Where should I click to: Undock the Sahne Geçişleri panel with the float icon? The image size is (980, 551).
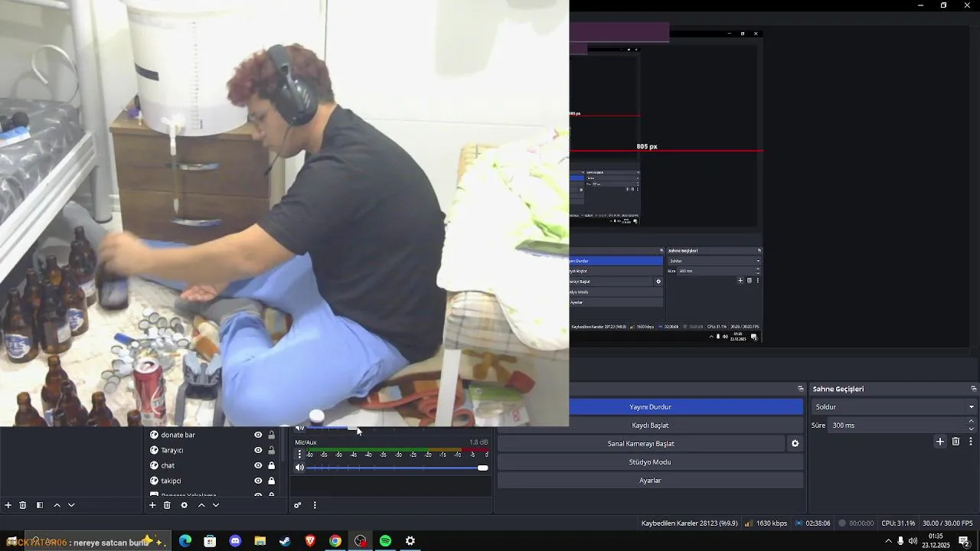974,389
